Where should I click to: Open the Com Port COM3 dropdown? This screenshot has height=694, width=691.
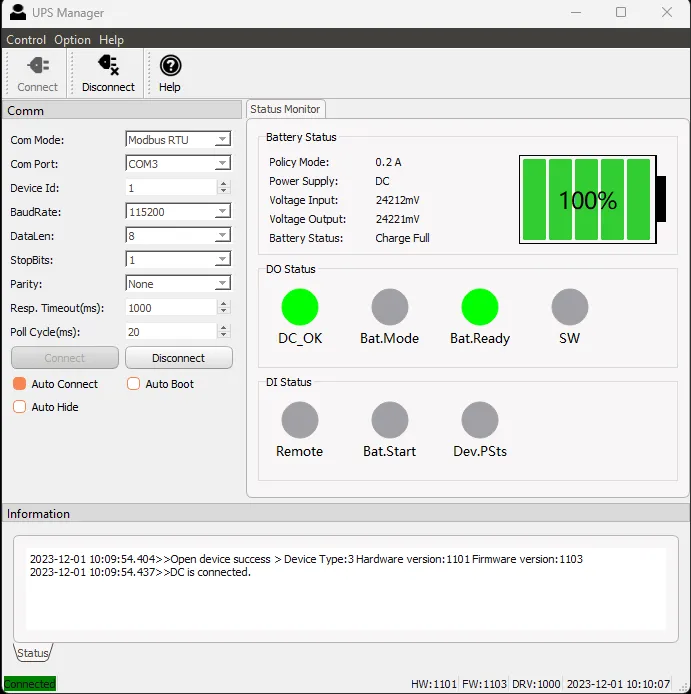click(x=178, y=163)
